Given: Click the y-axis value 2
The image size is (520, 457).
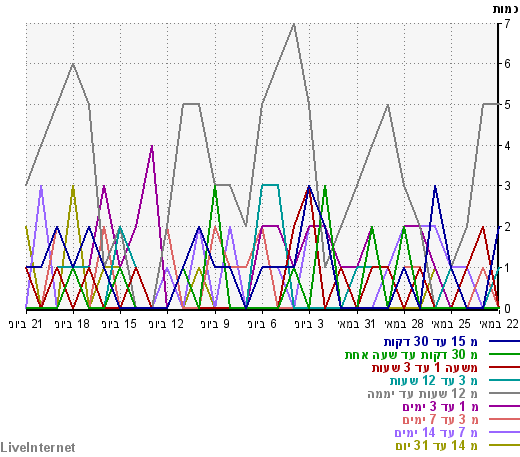Looking at the screenshot, I should [507, 227].
